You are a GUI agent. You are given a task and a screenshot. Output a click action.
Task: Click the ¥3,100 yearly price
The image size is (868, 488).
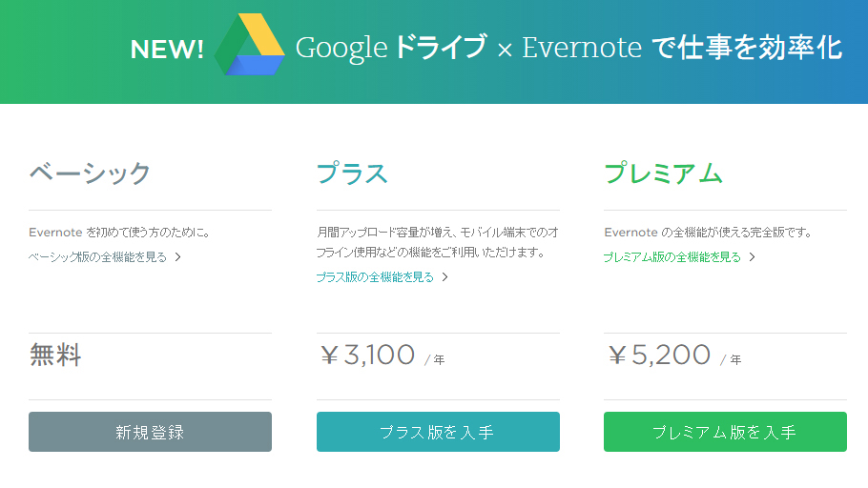coord(368,356)
